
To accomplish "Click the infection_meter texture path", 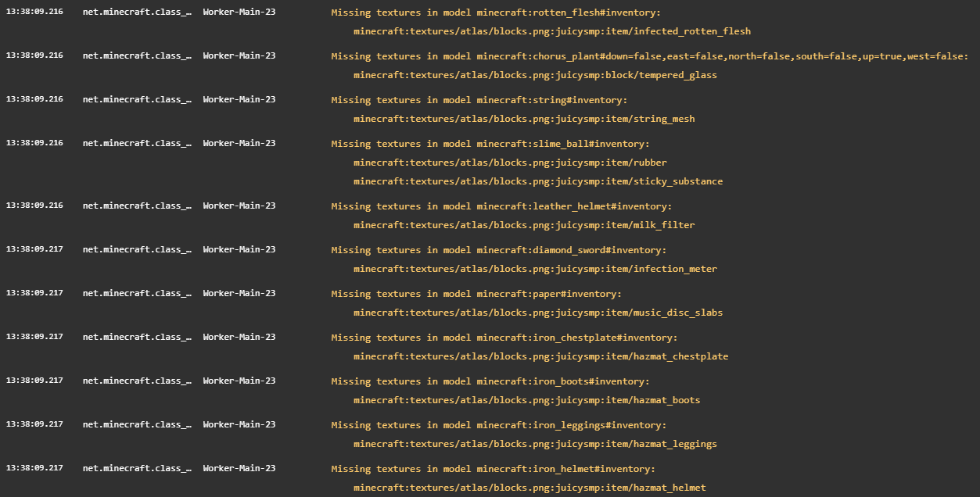I will (533, 269).
